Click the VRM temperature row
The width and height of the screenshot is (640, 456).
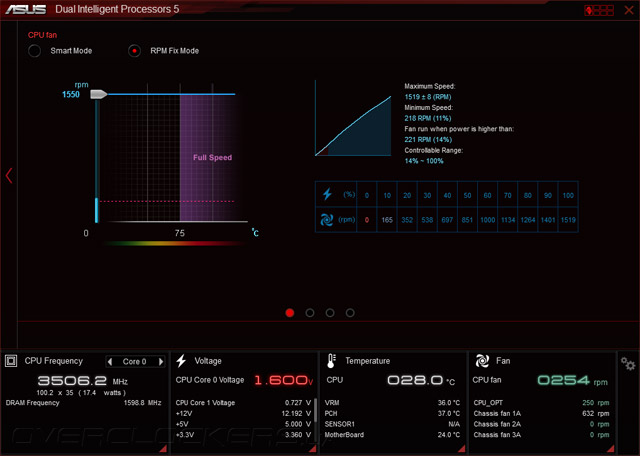(392, 403)
